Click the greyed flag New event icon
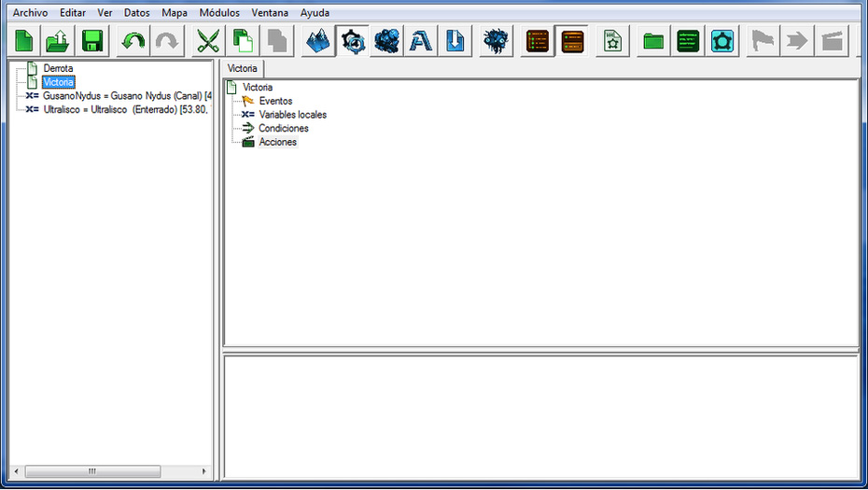 pyautogui.click(x=763, y=41)
